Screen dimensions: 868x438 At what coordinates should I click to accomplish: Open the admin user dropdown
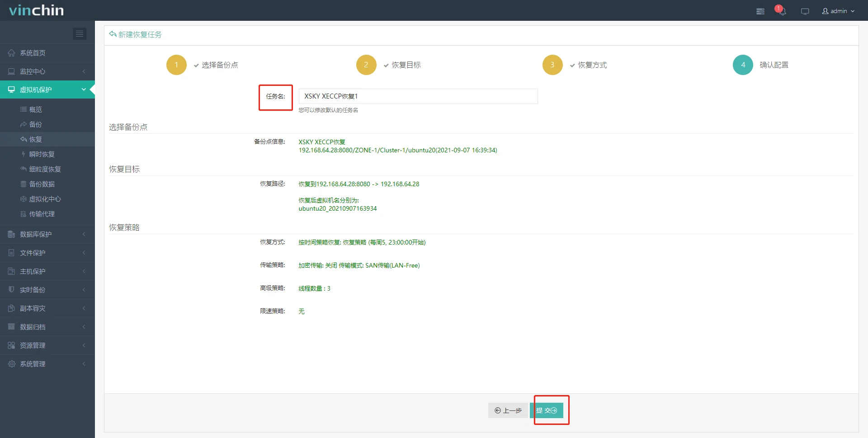(839, 11)
